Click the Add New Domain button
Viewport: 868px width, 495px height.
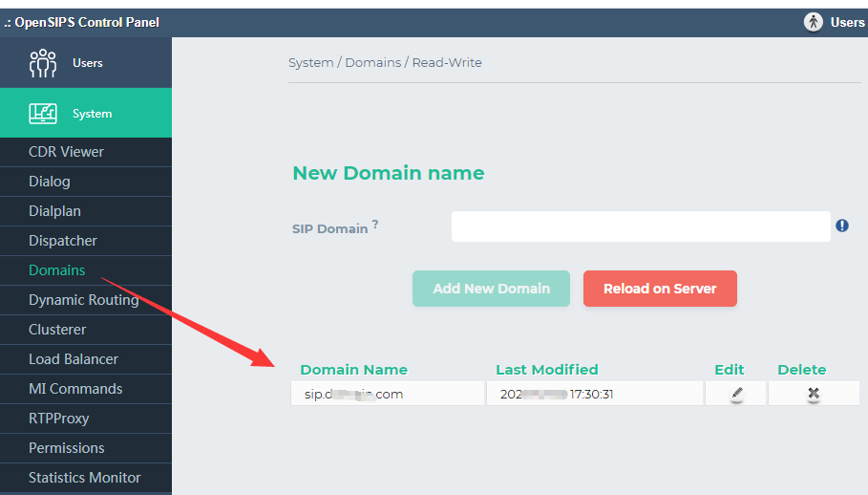click(491, 289)
